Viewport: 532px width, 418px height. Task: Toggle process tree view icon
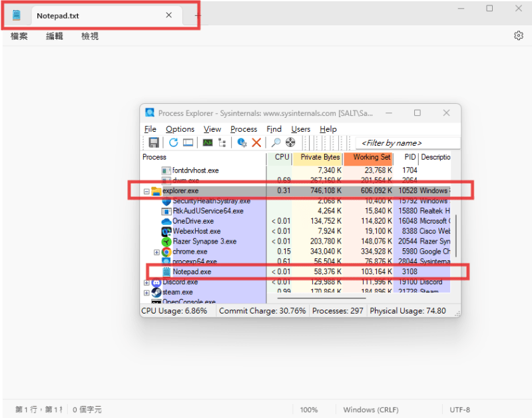coord(222,142)
